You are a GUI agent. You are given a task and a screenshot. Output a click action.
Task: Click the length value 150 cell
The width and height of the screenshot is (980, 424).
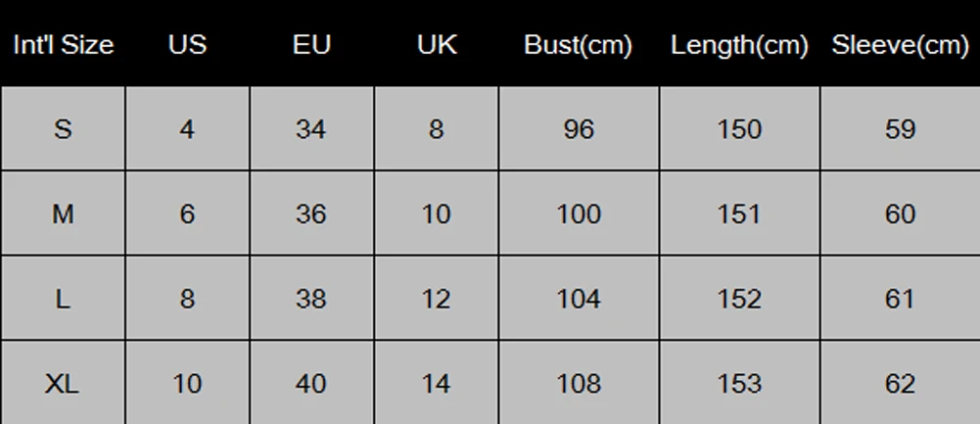(739, 129)
